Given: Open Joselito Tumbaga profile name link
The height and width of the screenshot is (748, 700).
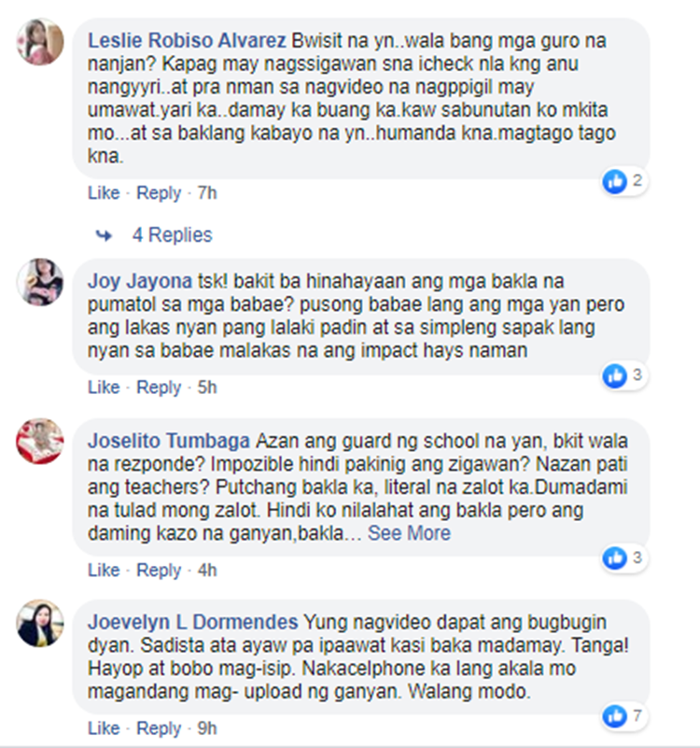Looking at the screenshot, I should tap(169, 441).
